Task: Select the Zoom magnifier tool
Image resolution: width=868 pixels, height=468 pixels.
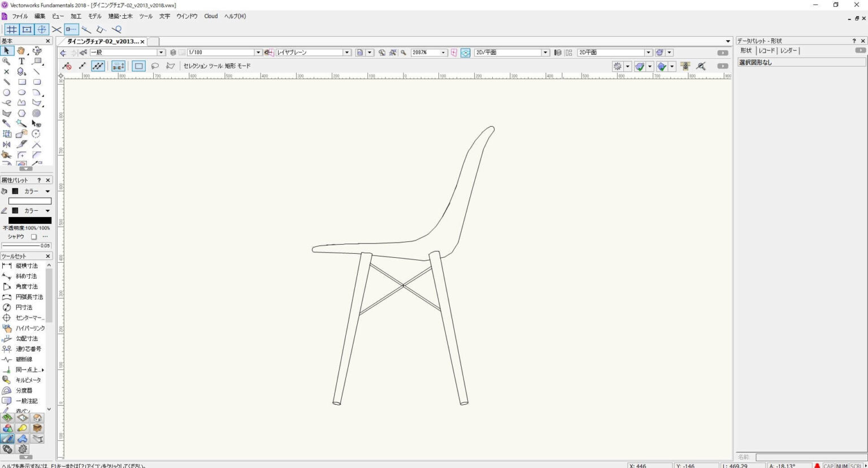Action: [x=7, y=60]
